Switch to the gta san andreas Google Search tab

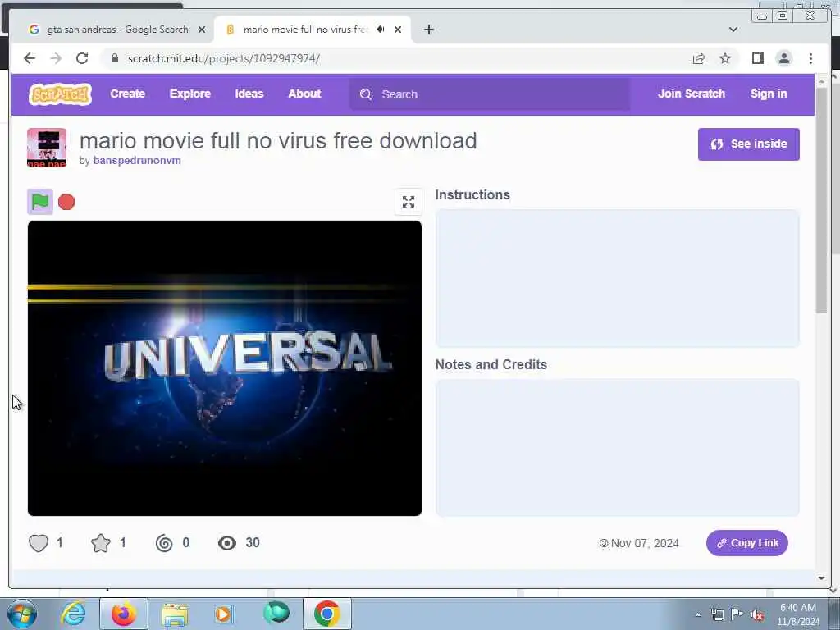point(118,30)
